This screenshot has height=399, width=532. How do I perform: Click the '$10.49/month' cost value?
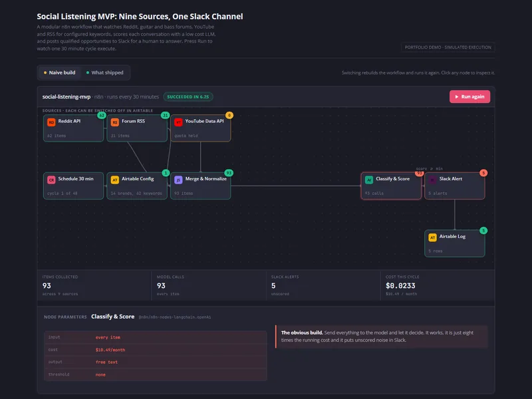(x=110, y=350)
